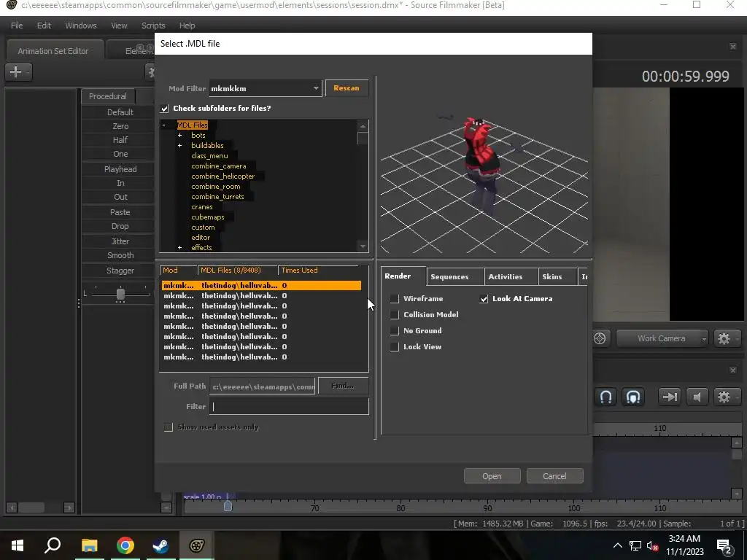Click the jump-to-end arrow icon
This screenshot has height=560, width=747.
[x=670, y=397]
